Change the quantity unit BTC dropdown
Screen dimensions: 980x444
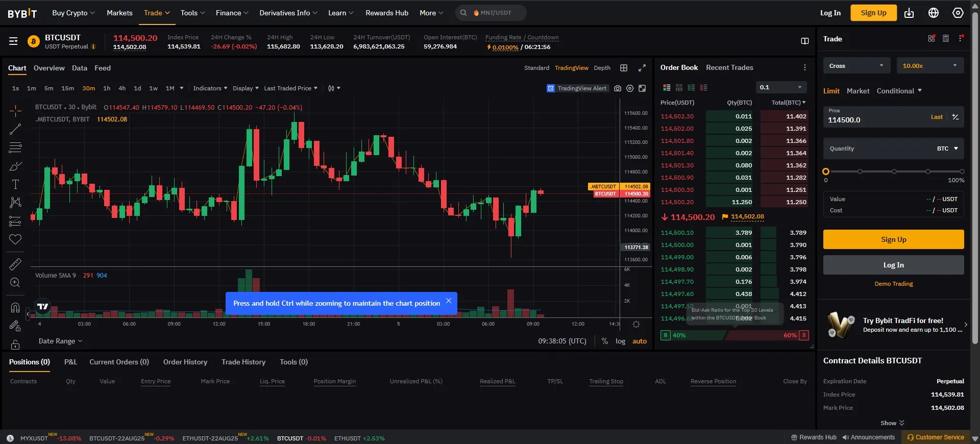[x=947, y=149]
